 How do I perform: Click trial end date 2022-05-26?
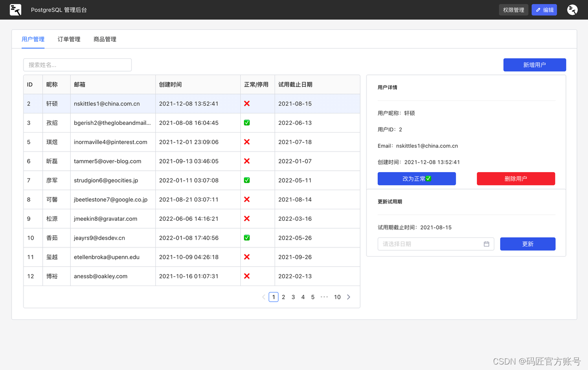tap(295, 238)
